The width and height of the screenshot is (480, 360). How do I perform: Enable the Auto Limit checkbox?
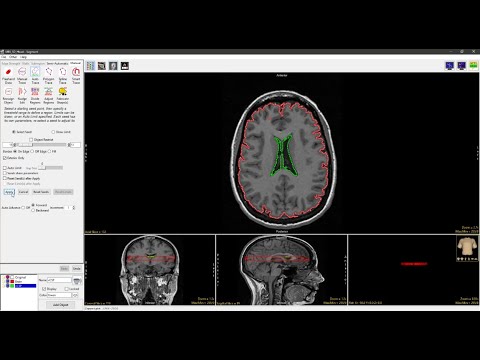pos(5,168)
